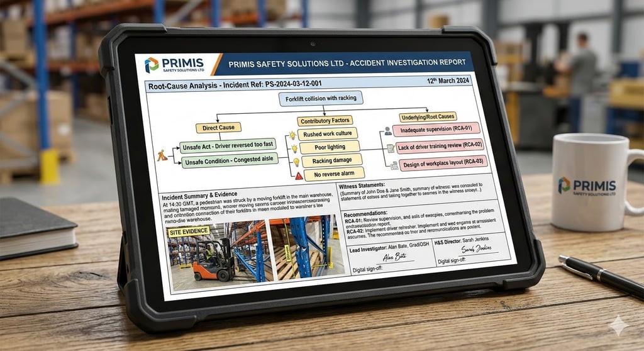Click the 'SITE EVIDENCE' yellow label

coord(189,232)
